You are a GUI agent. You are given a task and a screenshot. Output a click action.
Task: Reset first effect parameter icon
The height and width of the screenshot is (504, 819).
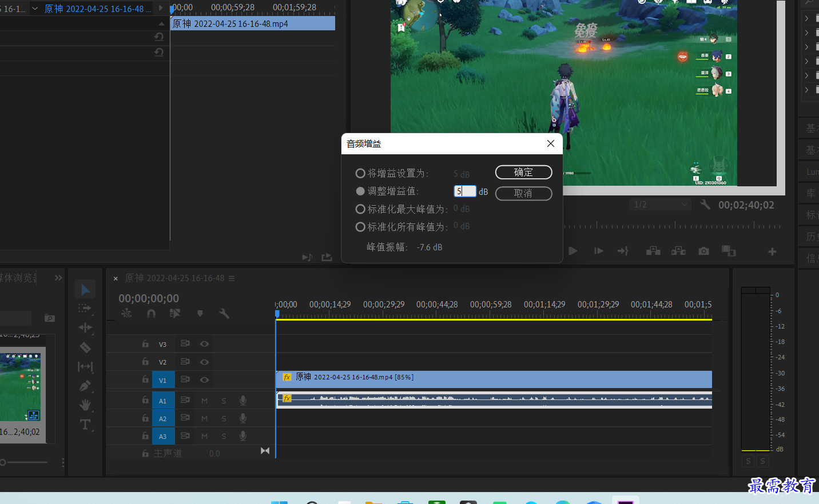pyautogui.click(x=159, y=37)
